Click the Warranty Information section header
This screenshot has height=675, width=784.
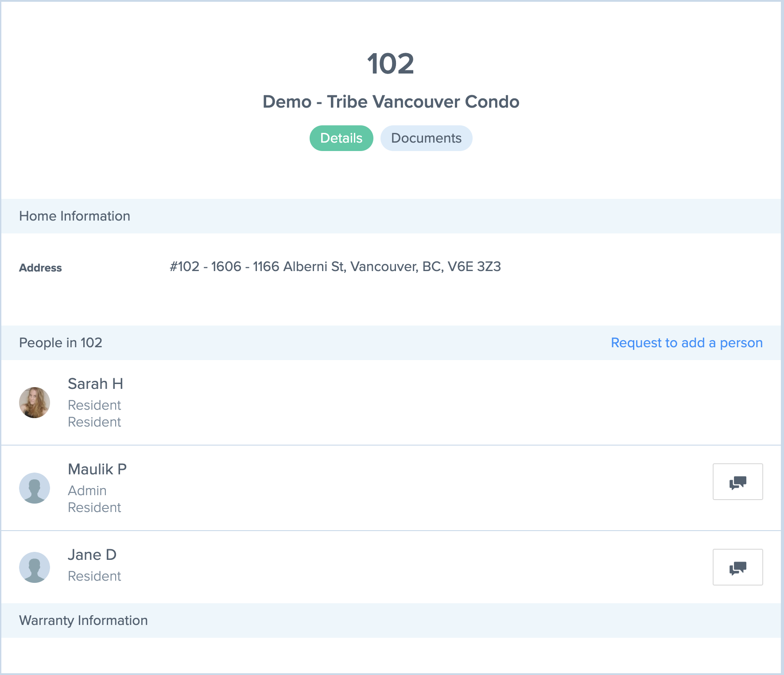391,621
